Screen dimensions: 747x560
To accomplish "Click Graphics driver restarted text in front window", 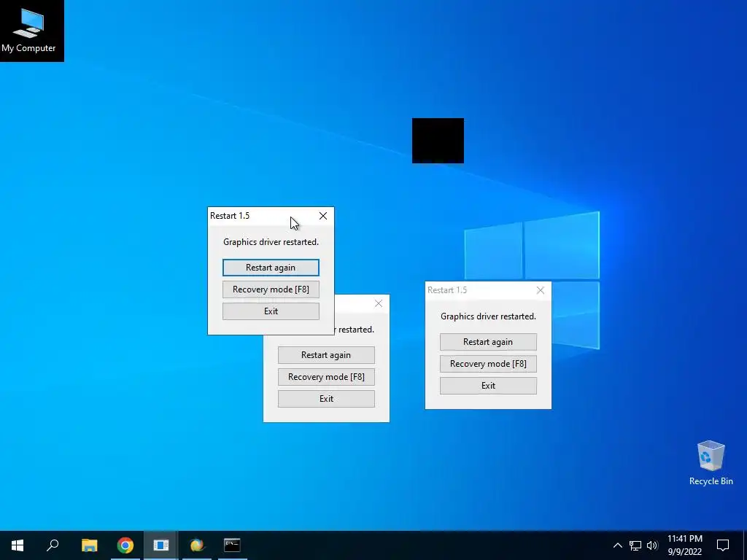I will point(271,242).
